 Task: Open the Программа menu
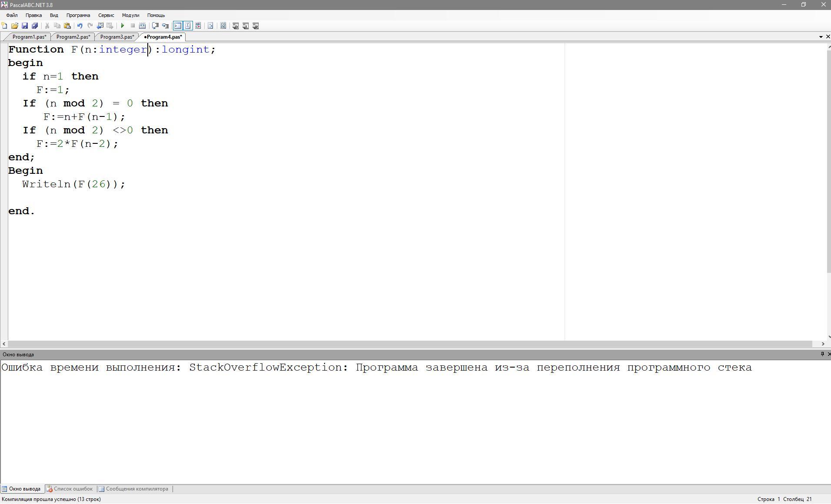pos(78,15)
